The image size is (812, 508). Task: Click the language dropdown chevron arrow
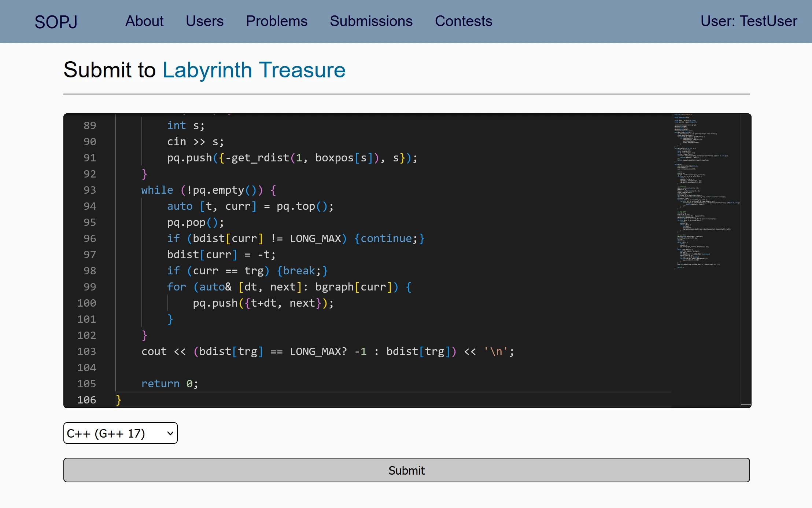pyautogui.click(x=170, y=433)
